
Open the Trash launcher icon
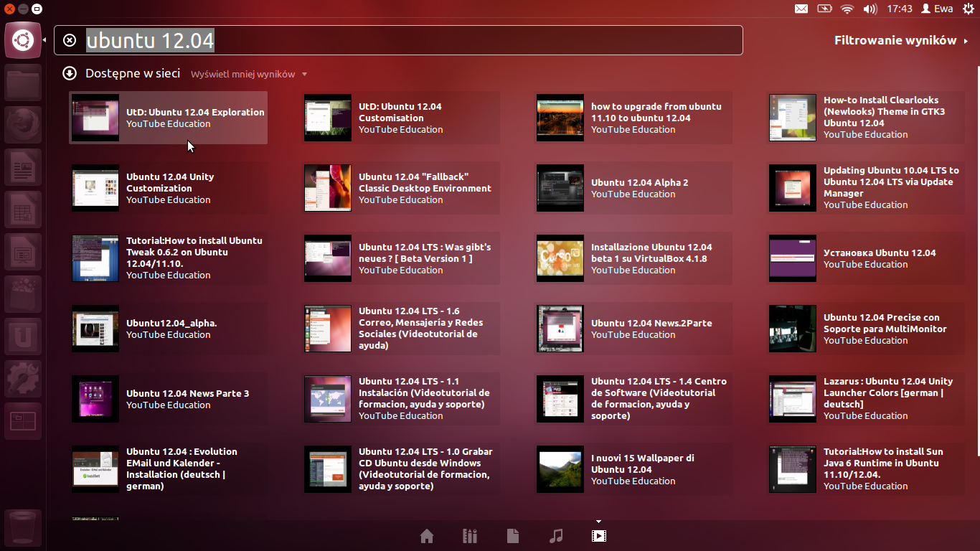[x=23, y=529]
